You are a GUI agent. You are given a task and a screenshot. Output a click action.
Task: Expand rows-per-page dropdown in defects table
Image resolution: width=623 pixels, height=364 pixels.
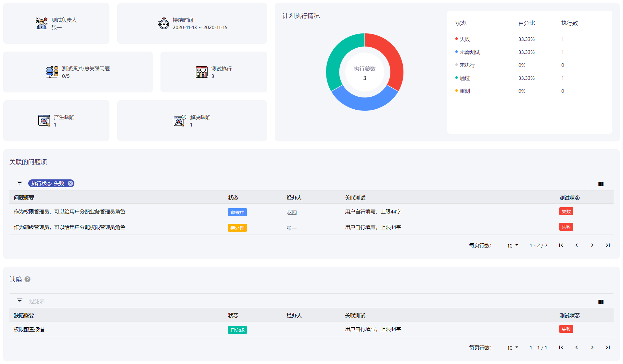click(x=513, y=348)
